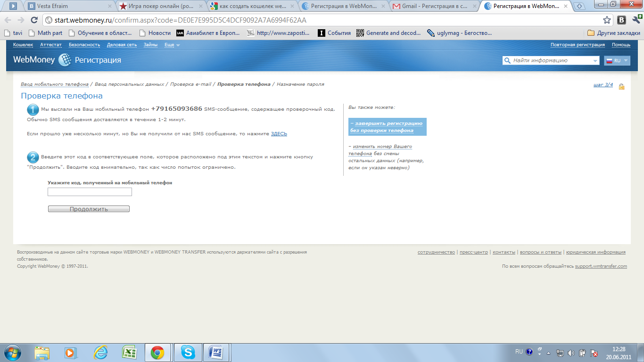The height and width of the screenshot is (362, 644).
Task: Open Excel from taskbar
Action: tap(129, 353)
